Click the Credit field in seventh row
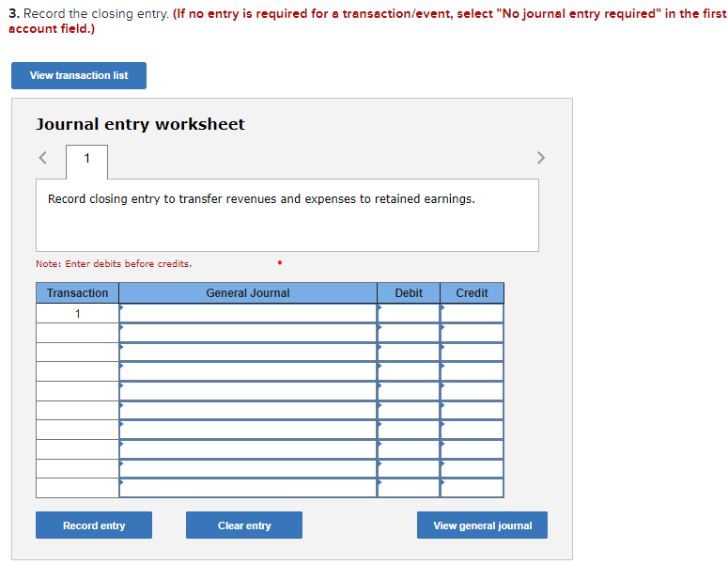728x565 pixels. [472, 430]
